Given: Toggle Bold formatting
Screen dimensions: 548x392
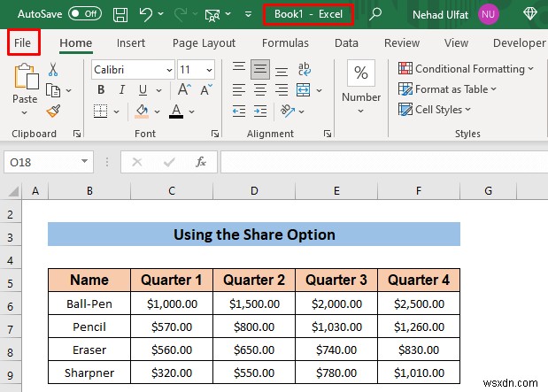Looking at the screenshot, I should click(x=101, y=89).
